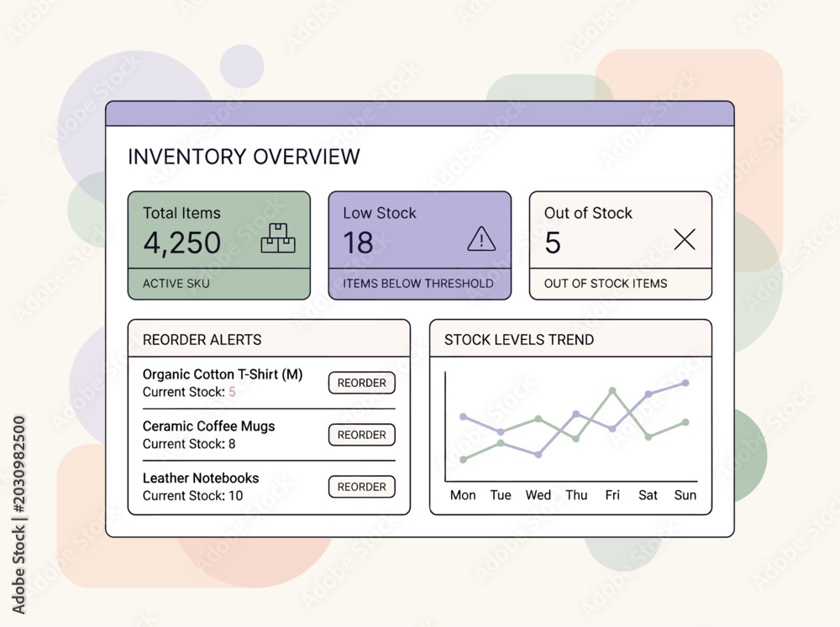
Task: Click the stacked boxes icon in Total Items
Action: (x=278, y=238)
